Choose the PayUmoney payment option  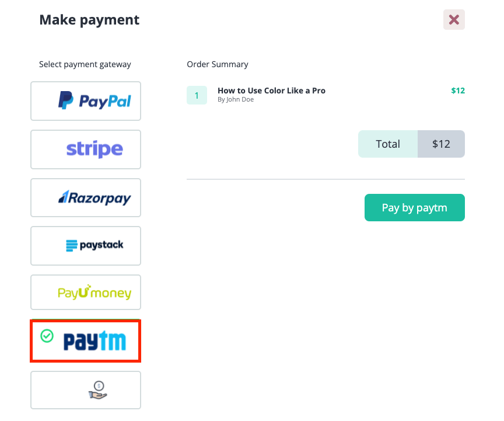[85, 292]
